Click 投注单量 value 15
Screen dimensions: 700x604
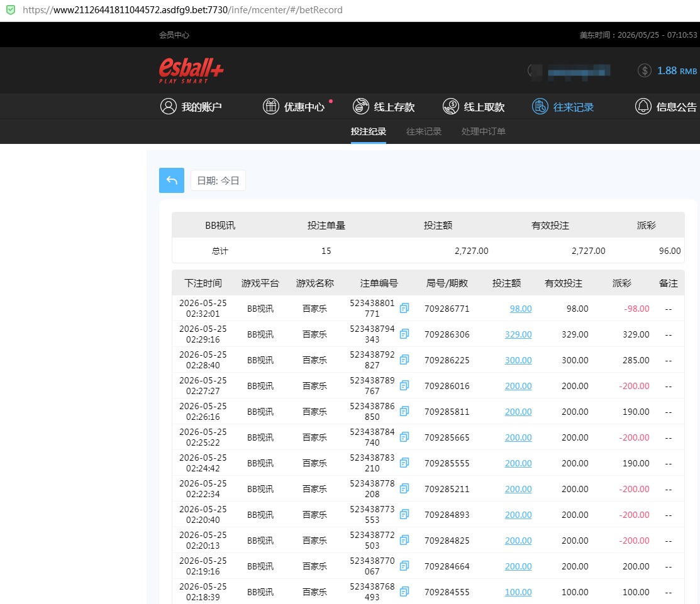pyautogui.click(x=326, y=251)
